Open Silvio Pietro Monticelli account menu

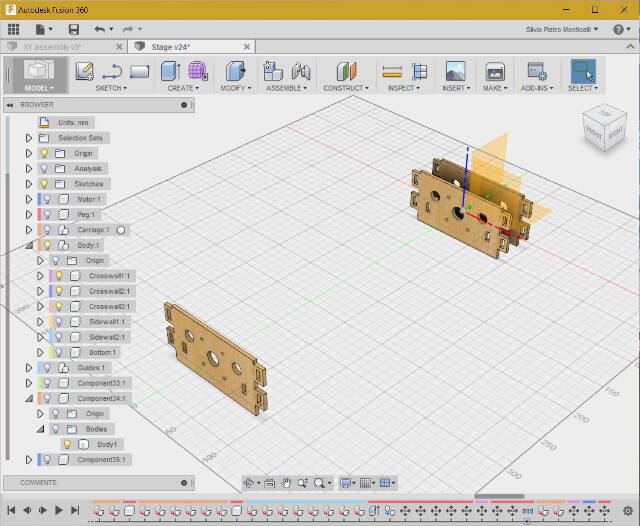tap(562, 29)
